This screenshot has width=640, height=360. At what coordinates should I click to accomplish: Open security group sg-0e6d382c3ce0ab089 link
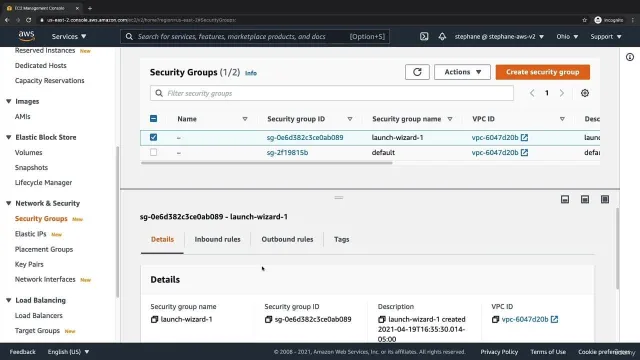pyautogui.click(x=305, y=138)
